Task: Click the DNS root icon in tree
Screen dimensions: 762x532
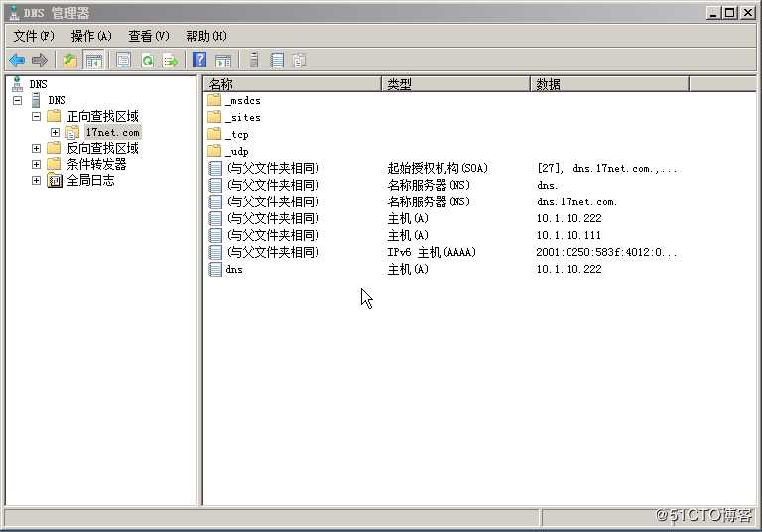Action: 18,84
